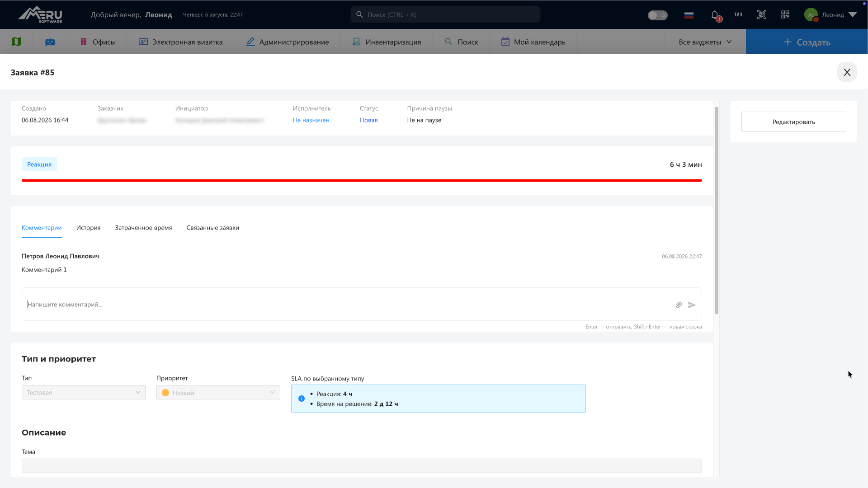Viewport: 868px width, 488px height.
Task: Click the Петров Леонид Павлович comment author
Action: coord(61,256)
